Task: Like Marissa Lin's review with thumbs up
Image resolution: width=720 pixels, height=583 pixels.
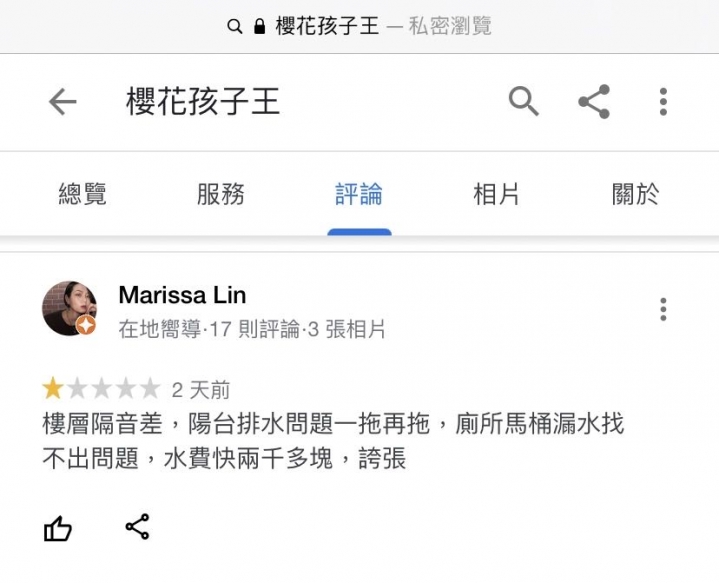Action: coord(57,528)
